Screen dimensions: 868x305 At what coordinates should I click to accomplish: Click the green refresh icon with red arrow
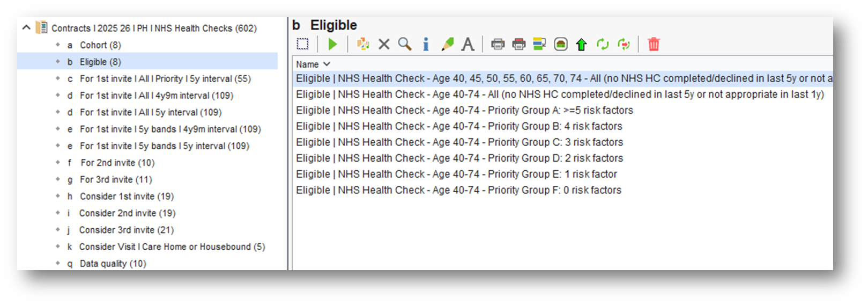(x=624, y=44)
